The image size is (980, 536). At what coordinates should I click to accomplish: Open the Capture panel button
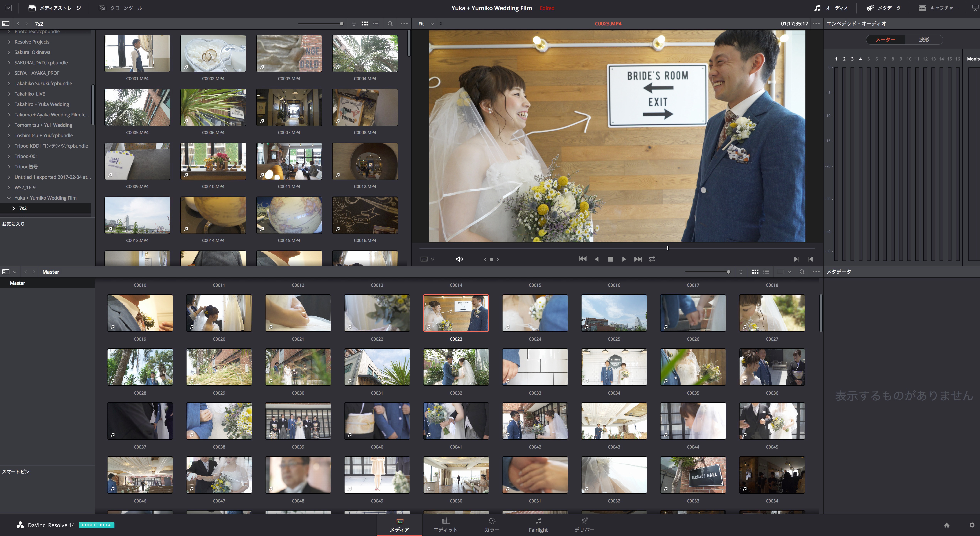pos(938,8)
